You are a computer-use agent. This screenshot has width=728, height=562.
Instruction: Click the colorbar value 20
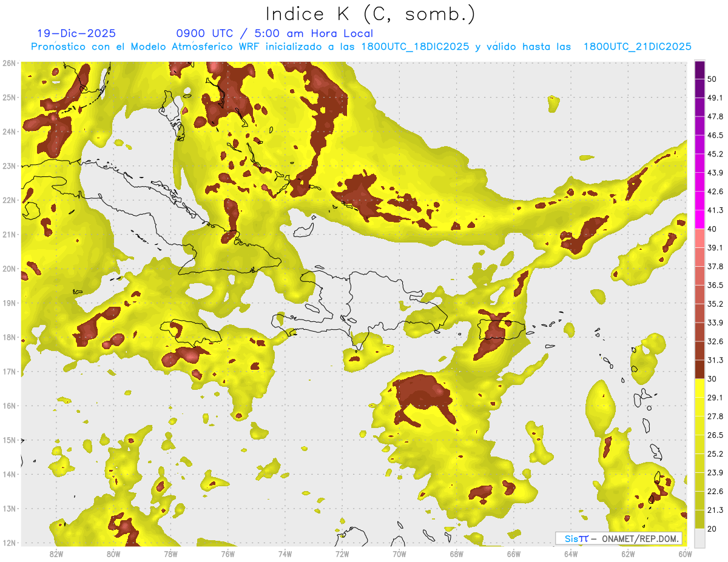click(x=712, y=529)
